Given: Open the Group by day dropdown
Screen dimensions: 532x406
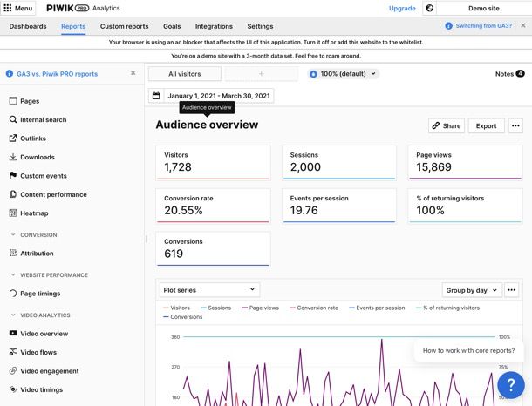Looking at the screenshot, I should click(472, 290).
